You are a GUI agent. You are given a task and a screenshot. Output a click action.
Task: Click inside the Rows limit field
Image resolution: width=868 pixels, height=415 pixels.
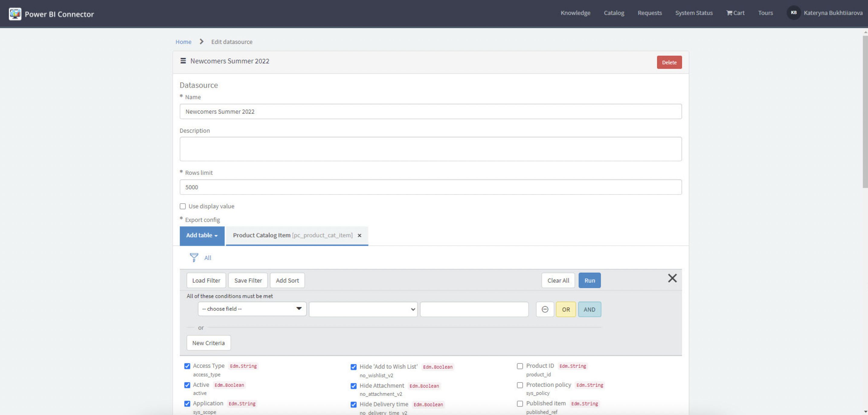430,187
